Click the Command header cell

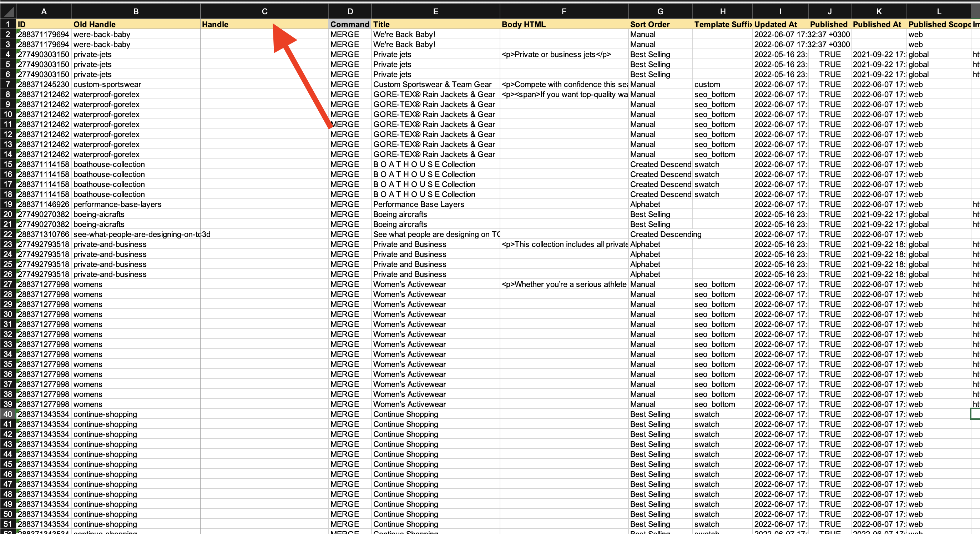[x=350, y=24]
